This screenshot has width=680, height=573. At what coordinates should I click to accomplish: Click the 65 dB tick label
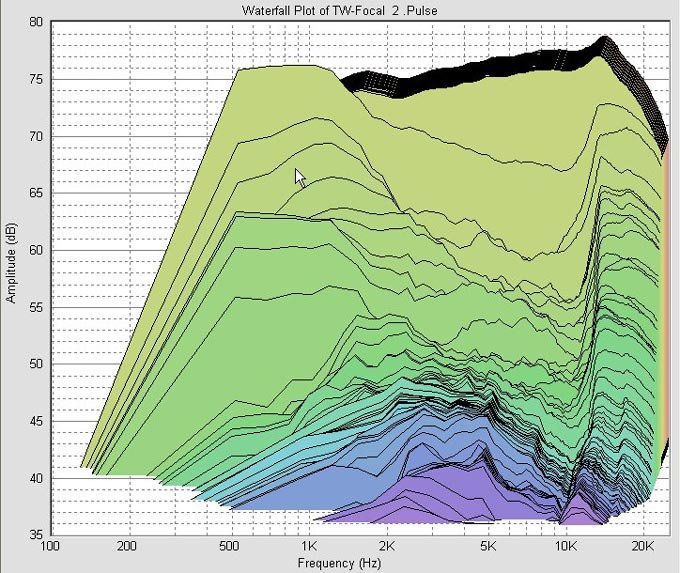(36, 193)
